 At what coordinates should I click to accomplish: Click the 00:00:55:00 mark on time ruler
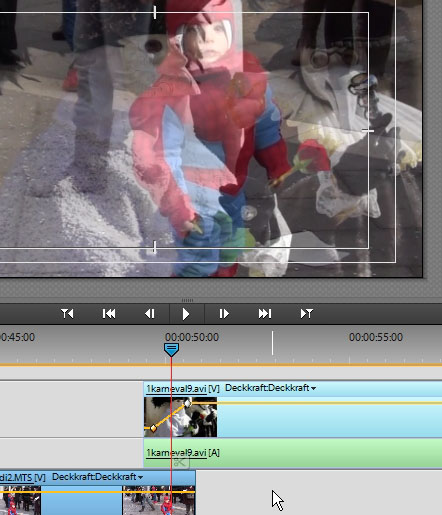[376, 337]
